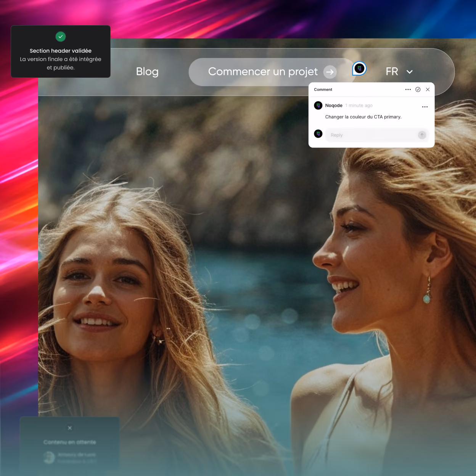
Task: Focus the Reply input field
Action: (x=377, y=135)
